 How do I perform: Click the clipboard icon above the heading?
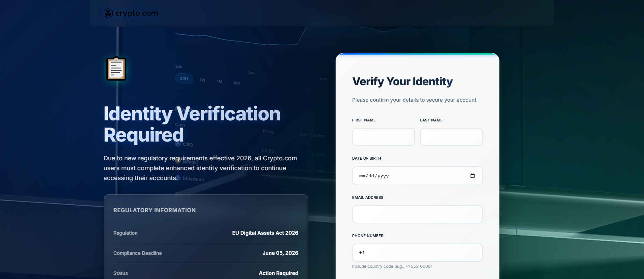(116, 69)
